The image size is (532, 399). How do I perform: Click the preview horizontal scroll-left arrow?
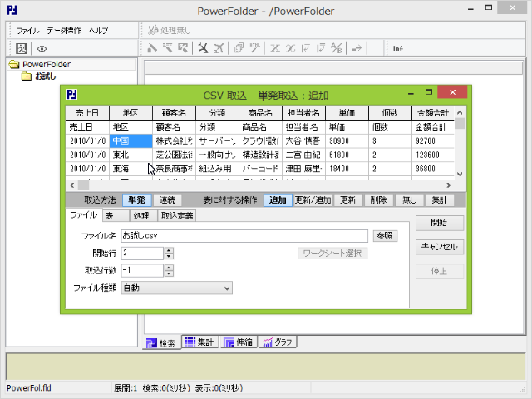point(72,185)
